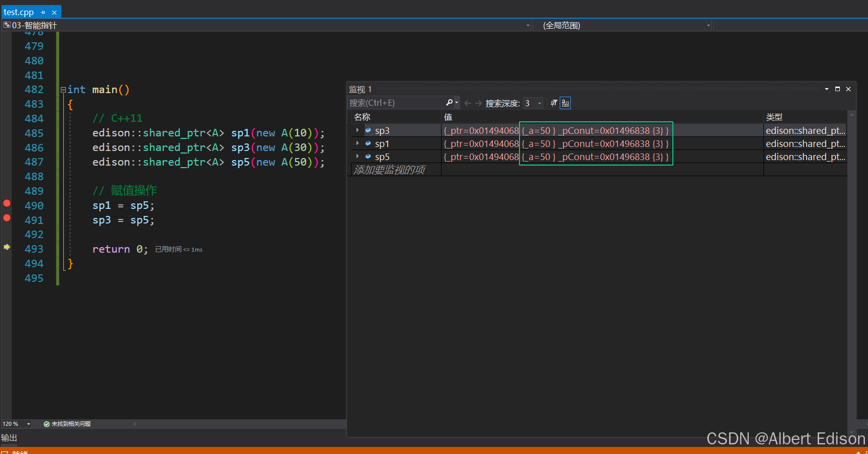
Task: Select the value cell of sp5
Action: (602, 157)
